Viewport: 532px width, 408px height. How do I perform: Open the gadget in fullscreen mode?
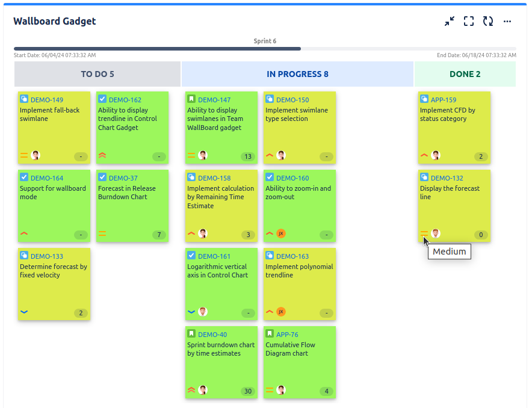(469, 22)
